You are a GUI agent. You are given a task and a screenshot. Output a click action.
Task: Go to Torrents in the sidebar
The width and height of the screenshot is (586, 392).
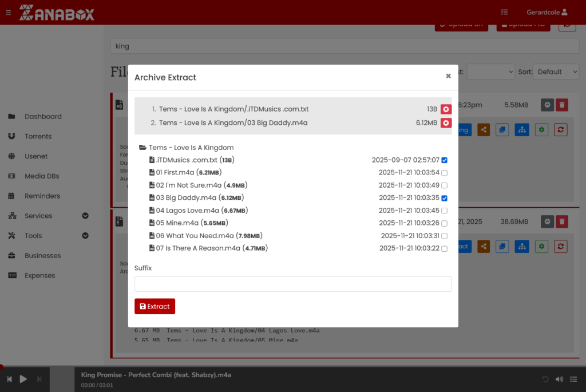38,136
